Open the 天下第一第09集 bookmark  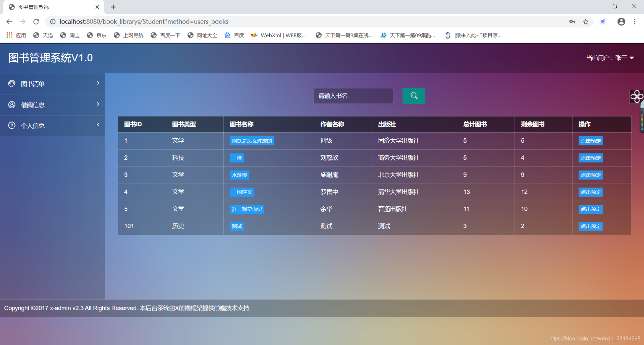click(x=408, y=35)
